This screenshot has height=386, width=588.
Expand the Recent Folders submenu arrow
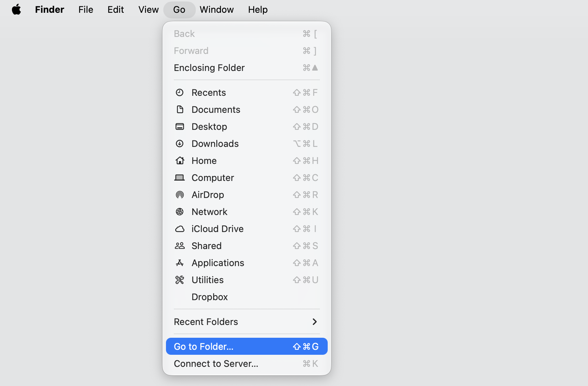[315, 322]
